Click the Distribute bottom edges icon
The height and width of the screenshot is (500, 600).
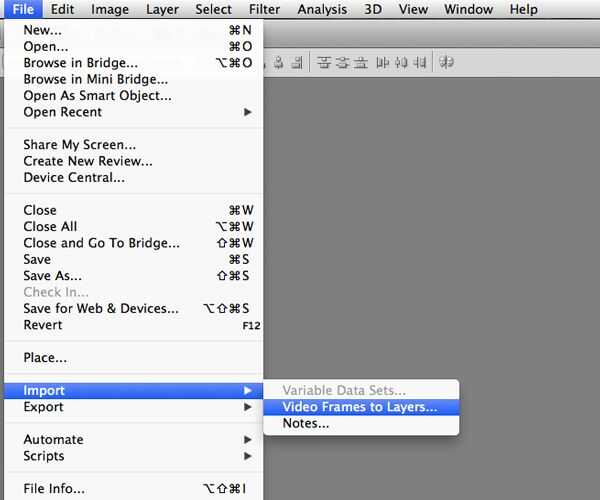(x=360, y=62)
